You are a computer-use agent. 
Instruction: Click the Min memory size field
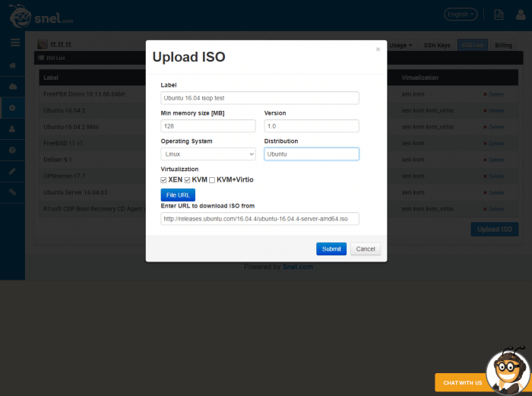point(208,126)
